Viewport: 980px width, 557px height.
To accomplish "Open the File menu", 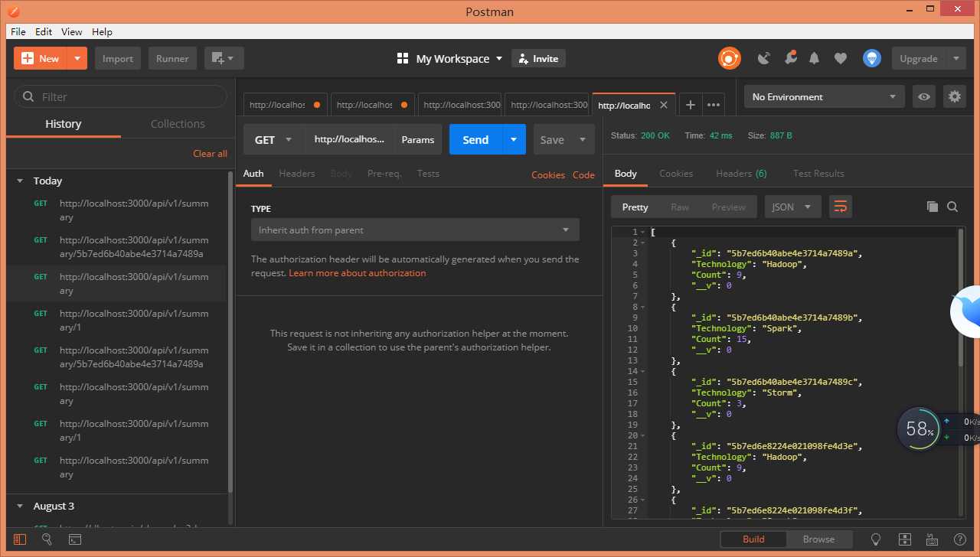I will pyautogui.click(x=18, y=31).
